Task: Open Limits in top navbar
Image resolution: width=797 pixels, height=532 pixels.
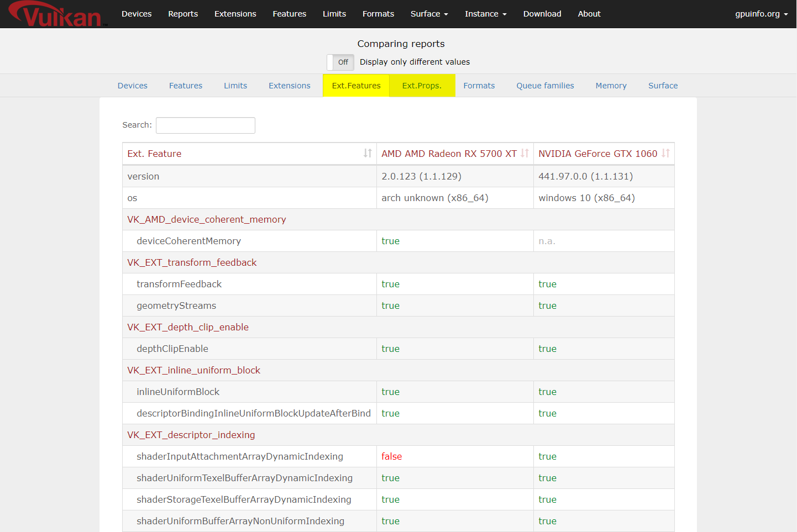Action: (334, 14)
